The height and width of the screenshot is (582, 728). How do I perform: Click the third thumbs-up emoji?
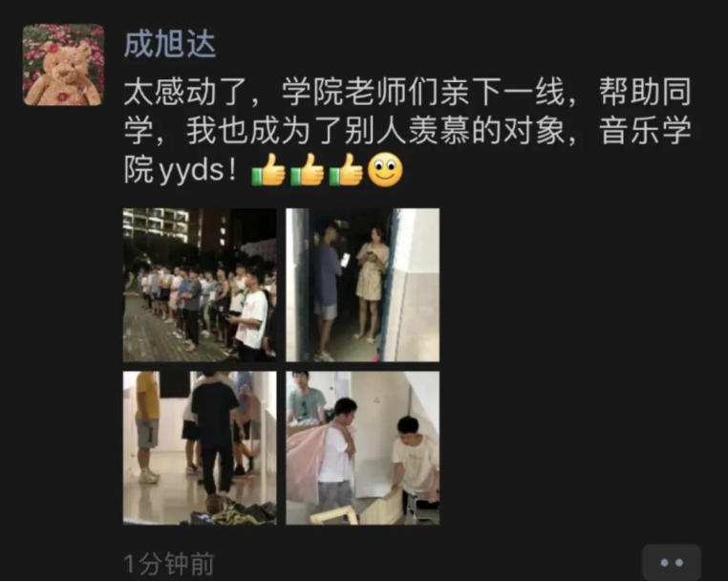pyautogui.click(x=346, y=170)
